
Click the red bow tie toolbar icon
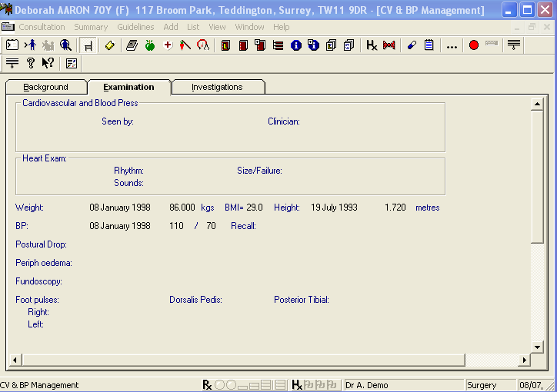pos(389,45)
